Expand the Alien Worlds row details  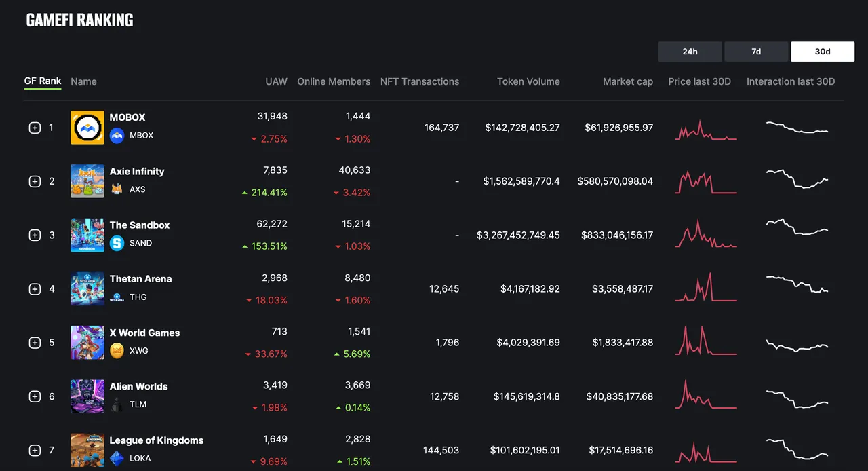coord(35,396)
